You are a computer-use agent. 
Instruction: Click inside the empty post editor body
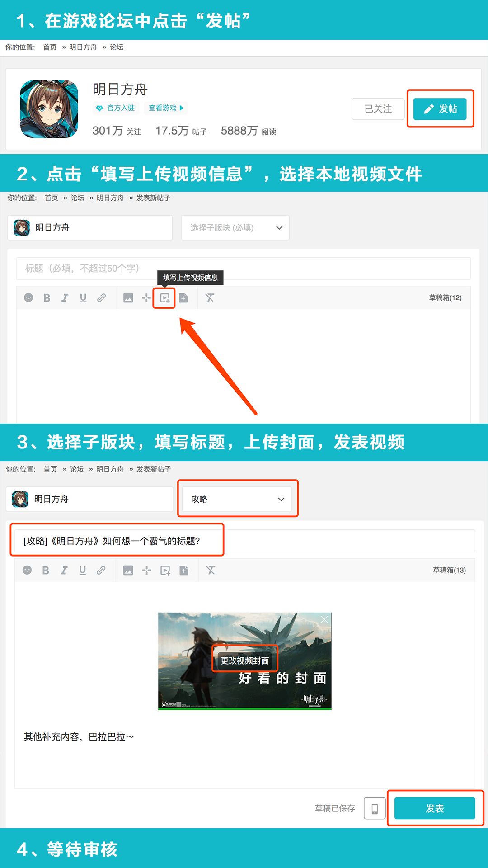[x=244, y=365]
